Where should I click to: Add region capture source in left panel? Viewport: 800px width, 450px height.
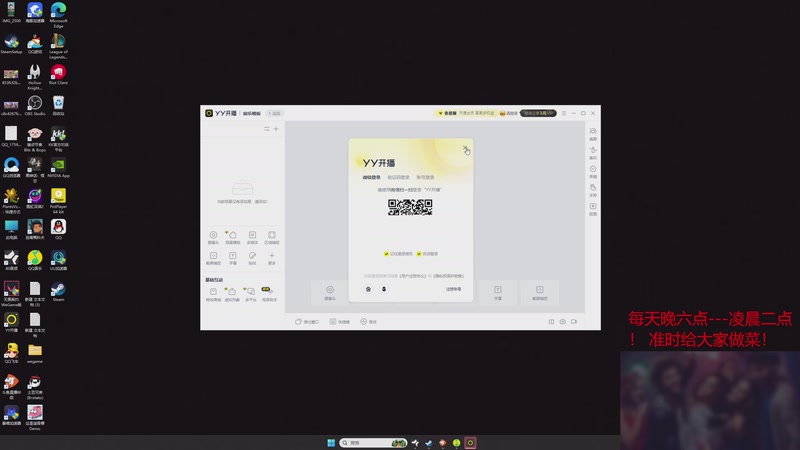[272, 237]
